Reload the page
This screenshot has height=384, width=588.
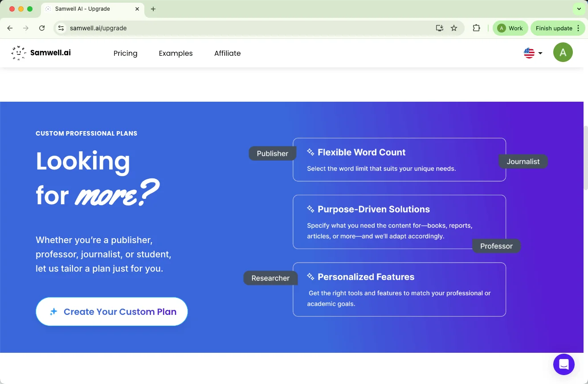(42, 28)
